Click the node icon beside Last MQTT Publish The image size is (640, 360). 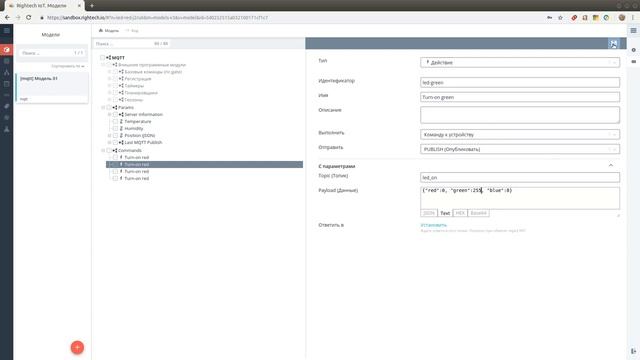(x=121, y=142)
